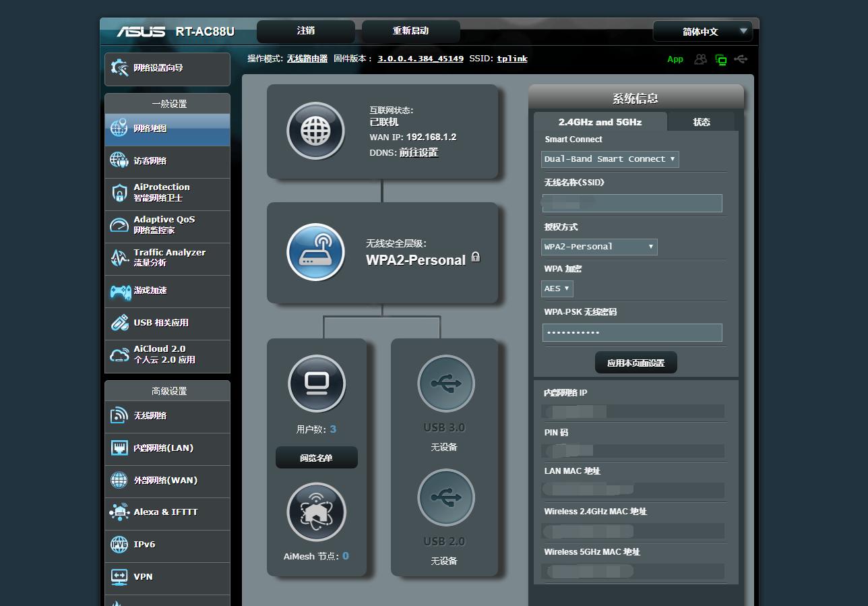Open the guest user status icon
Screen dimensions: 868x606
point(701,59)
